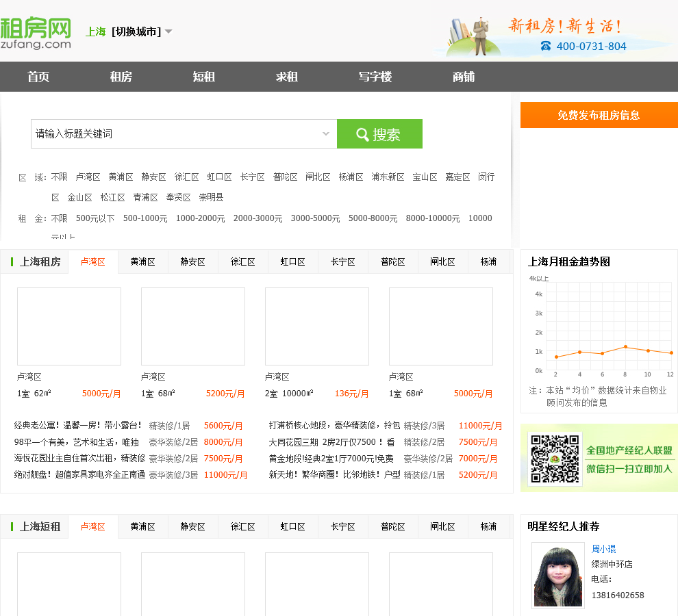Select rent range 8000-10000元

[x=433, y=218]
